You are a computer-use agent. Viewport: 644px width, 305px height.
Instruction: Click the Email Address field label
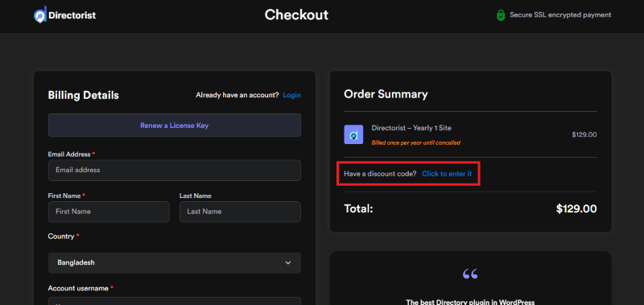[69, 155]
